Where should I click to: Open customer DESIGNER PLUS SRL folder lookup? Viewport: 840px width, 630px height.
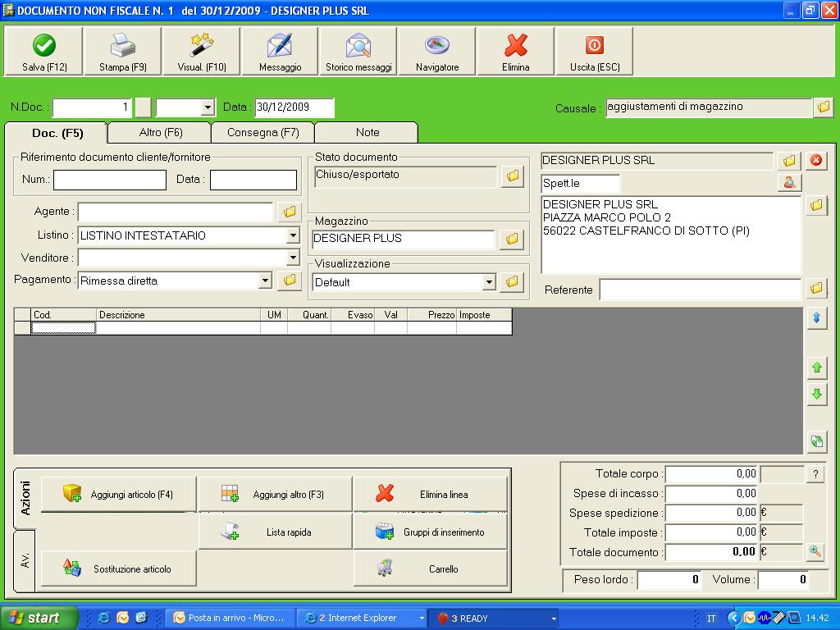[x=789, y=160]
